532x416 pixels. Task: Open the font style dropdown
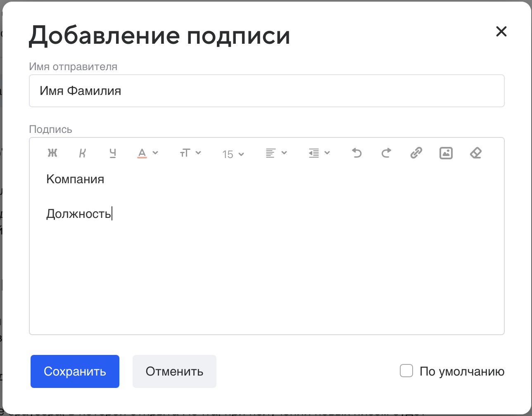click(x=190, y=153)
